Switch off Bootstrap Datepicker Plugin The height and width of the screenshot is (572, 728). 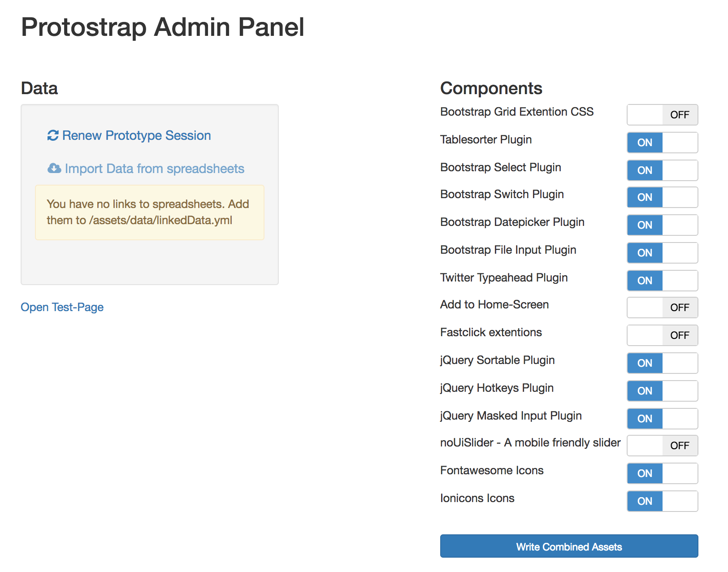point(662,225)
